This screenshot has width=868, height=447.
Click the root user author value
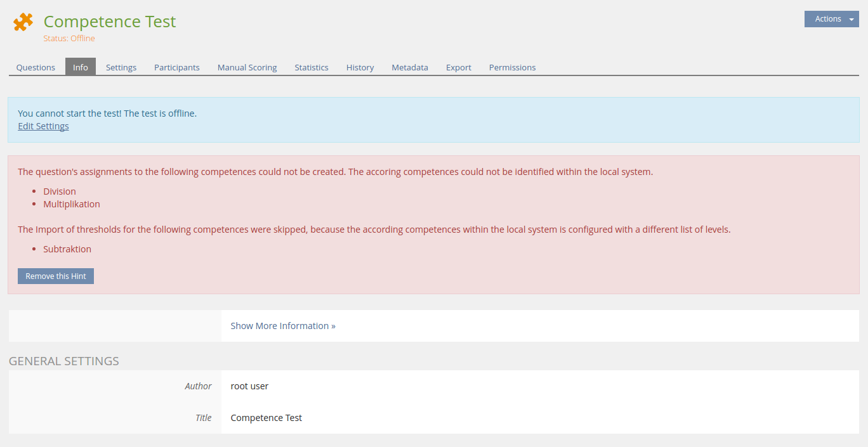(249, 386)
